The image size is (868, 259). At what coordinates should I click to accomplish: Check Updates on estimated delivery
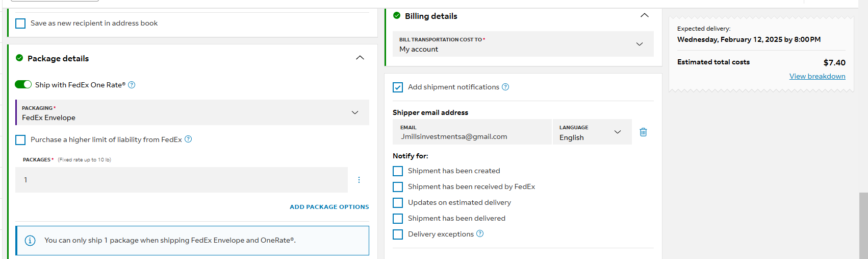[398, 203]
